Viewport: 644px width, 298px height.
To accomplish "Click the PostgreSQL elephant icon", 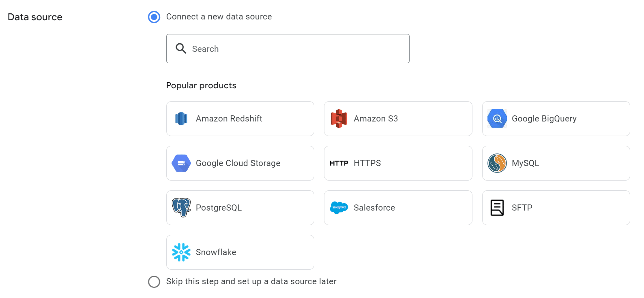I will pyautogui.click(x=181, y=208).
